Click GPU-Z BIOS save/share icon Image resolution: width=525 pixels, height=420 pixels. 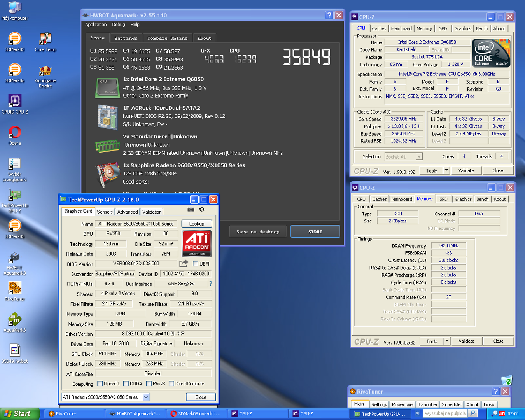(184, 263)
